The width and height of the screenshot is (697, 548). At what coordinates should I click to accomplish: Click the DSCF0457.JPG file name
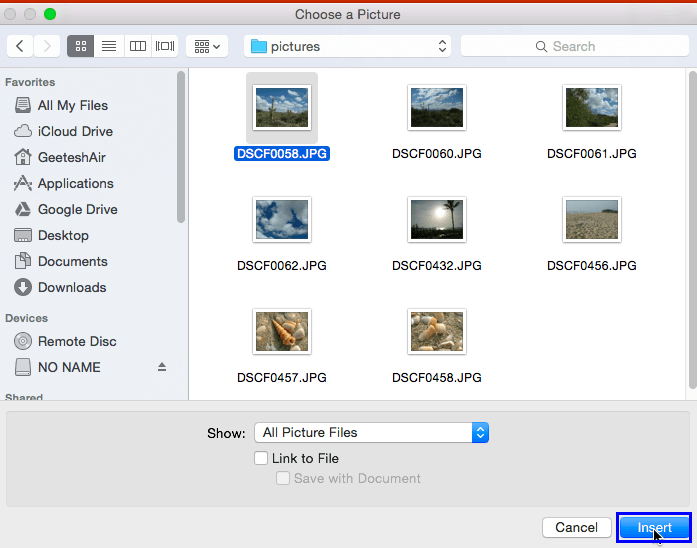pos(282,378)
